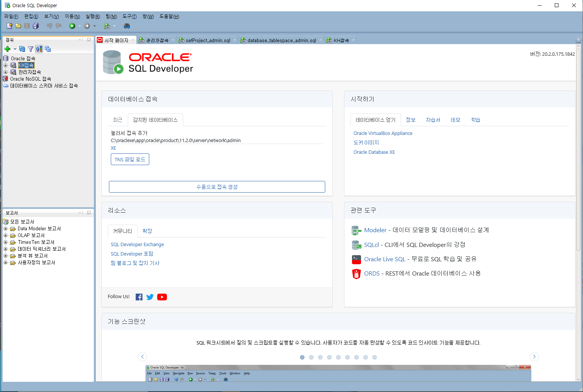The width and height of the screenshot is (583, 392).
Task: Click the gray Forward navigation arrow
Action: click(87, 26)
